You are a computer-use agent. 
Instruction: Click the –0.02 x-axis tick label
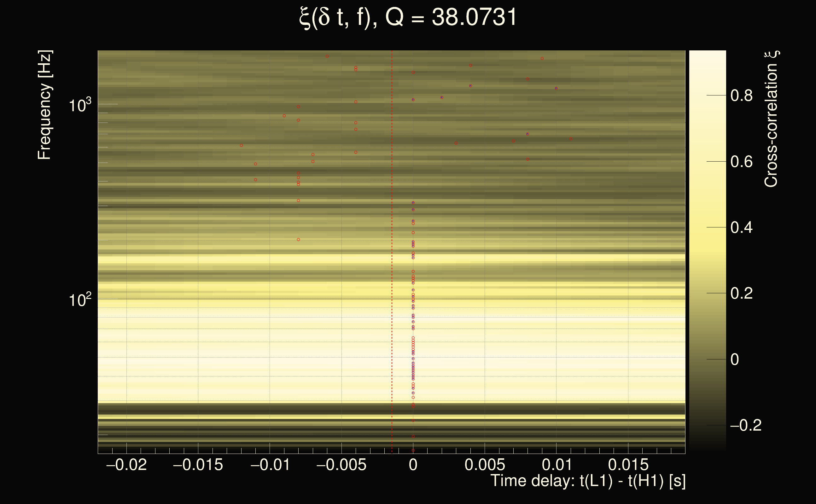[126, 465]
